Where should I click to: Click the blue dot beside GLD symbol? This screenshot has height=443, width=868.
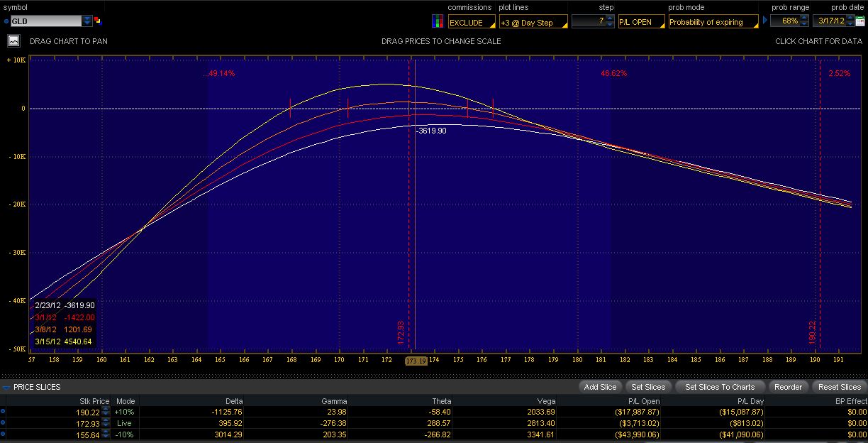(x=6, y=21)
